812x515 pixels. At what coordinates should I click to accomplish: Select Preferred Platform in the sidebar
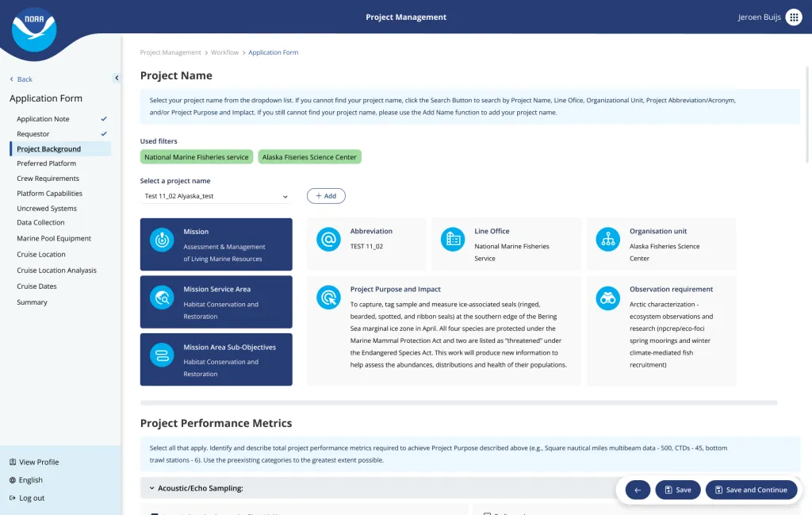[47, 163]
